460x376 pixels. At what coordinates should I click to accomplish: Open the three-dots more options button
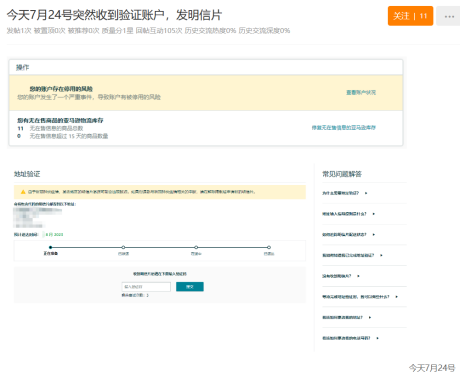click(449, 16)
